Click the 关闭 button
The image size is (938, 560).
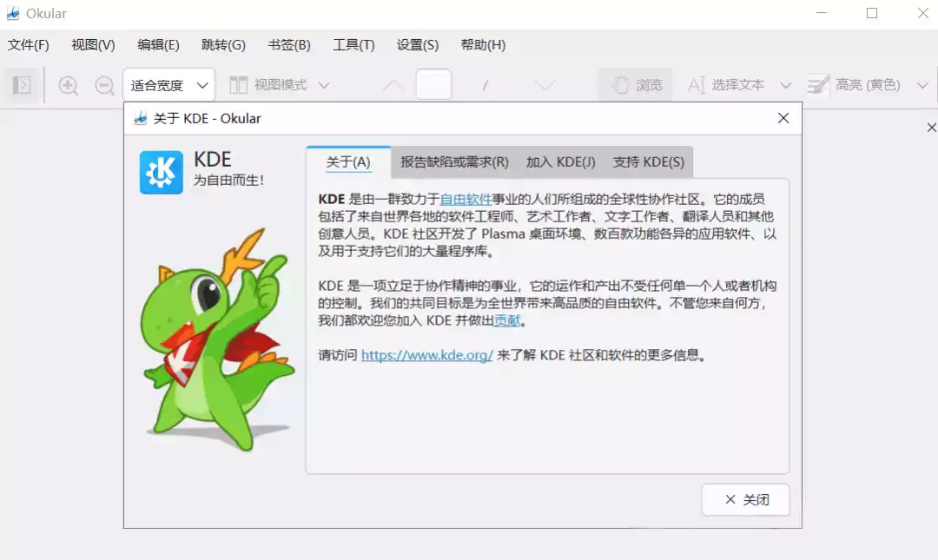point(745,499)
